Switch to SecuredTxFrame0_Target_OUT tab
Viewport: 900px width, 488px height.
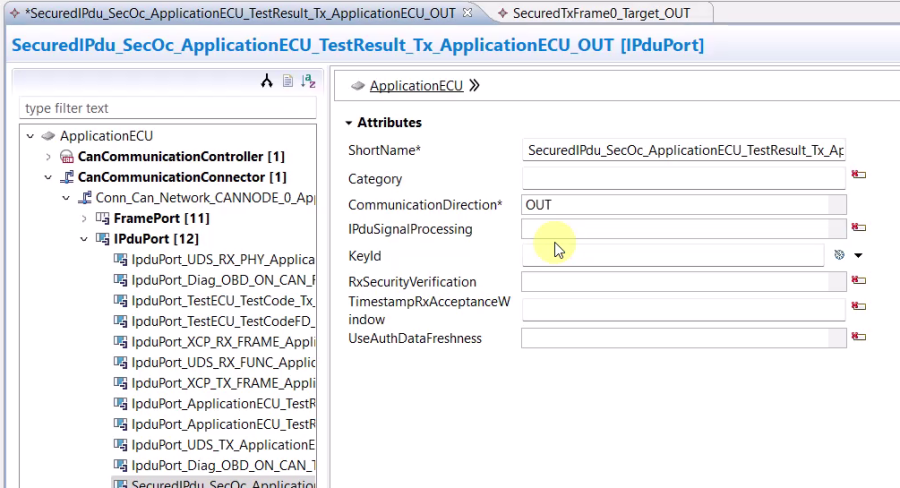tap(600, 13)
